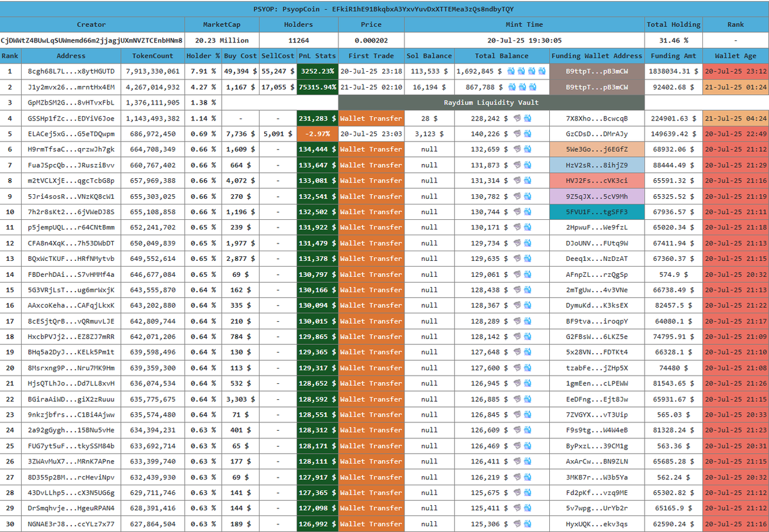Click the holders count 11264

[299, 40]
